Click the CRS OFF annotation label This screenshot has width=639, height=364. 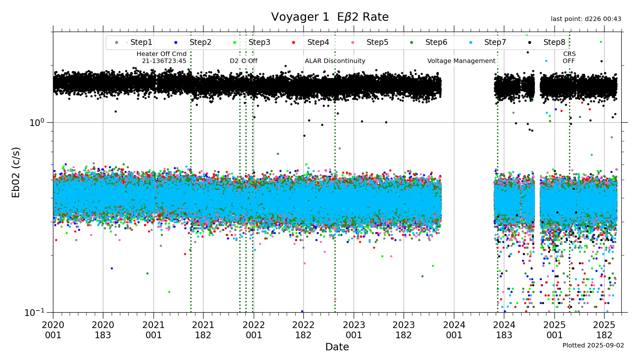(569, 58)
